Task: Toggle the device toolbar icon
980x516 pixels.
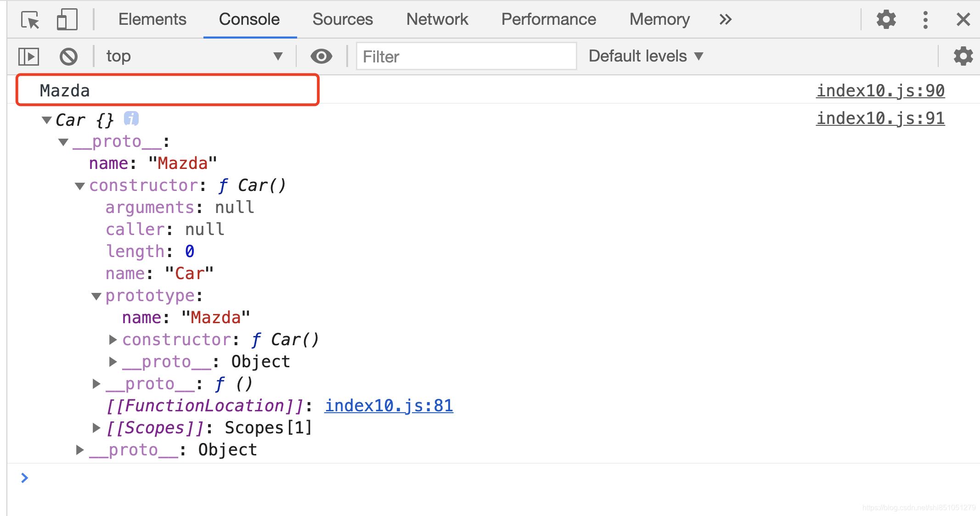Action: tap(67, 20)
